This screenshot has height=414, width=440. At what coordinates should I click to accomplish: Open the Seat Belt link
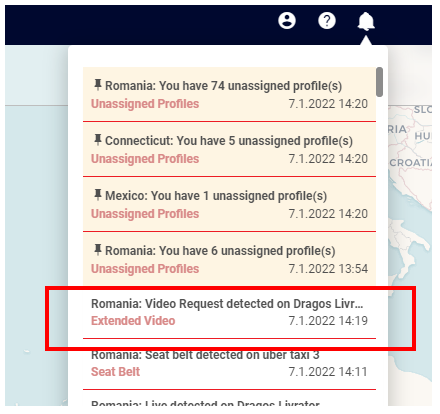[115, 372]
